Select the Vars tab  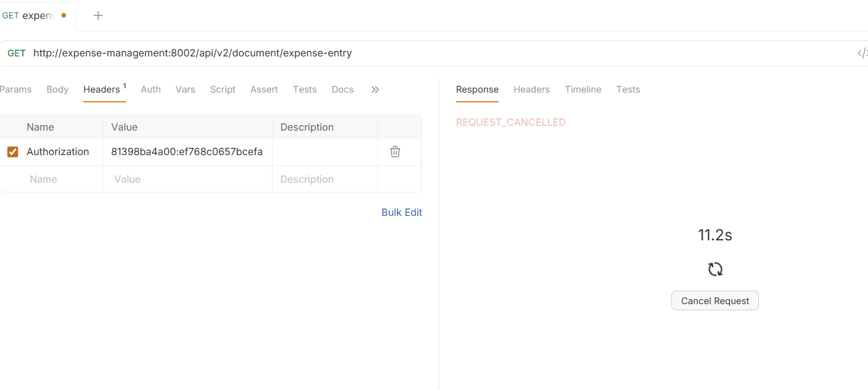[185, 90]
